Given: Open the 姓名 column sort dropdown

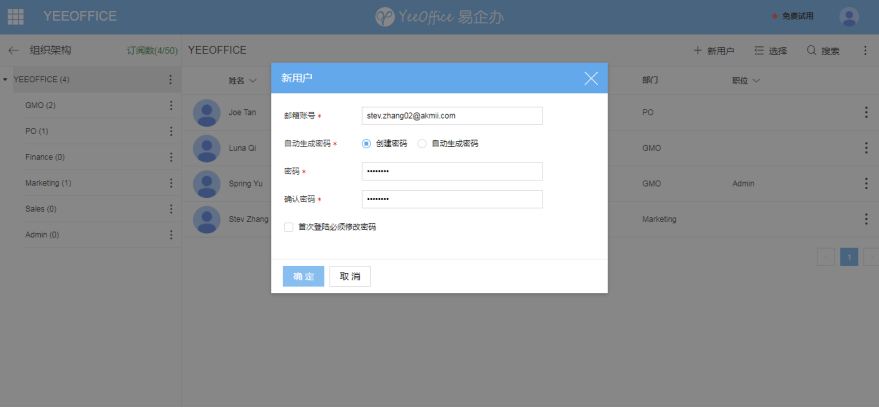Looking at the screenshot, I should [253, 80].
